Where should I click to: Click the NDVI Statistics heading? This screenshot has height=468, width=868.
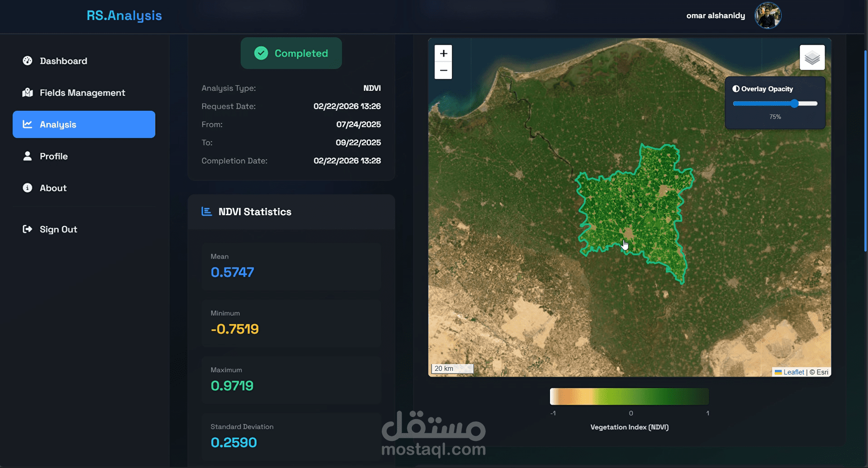point(255,212)
